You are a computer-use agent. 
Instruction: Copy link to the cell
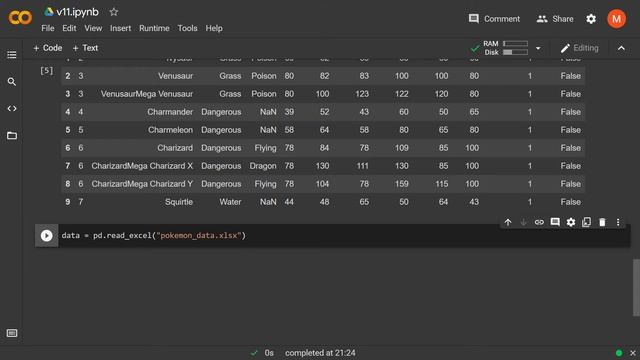539,222
